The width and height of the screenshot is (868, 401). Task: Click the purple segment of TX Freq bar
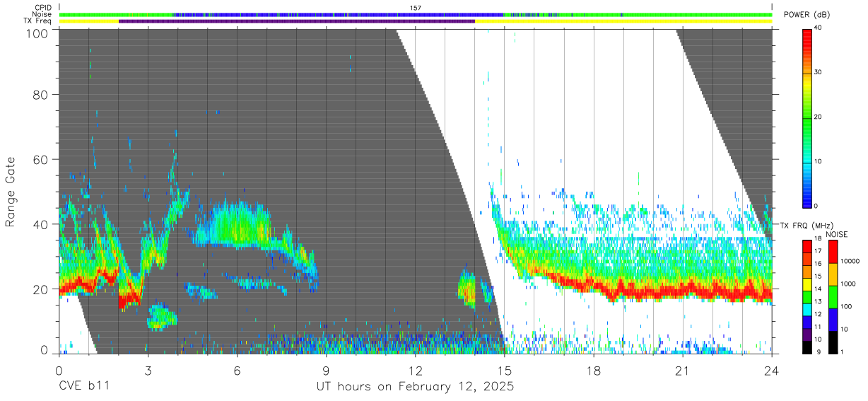(x=297, y=21)
